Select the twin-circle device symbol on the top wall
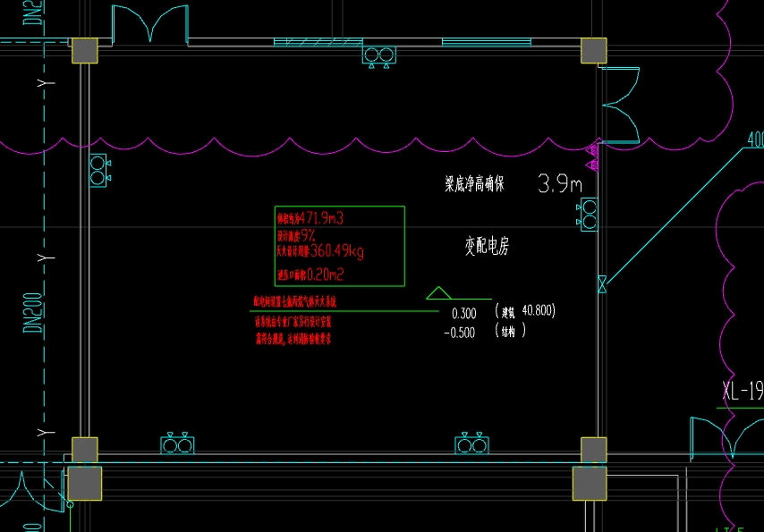764x532 pixels. pos(379,56)
